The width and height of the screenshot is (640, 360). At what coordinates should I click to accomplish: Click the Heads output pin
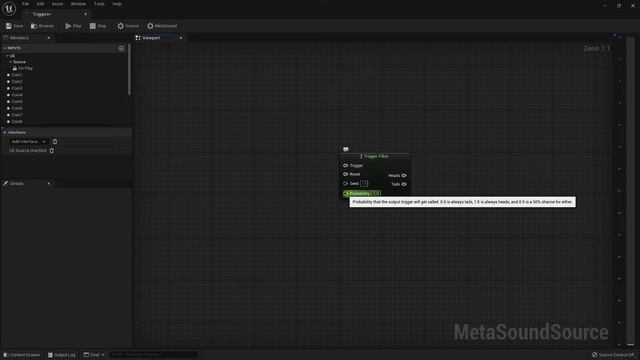pos(404,176)
